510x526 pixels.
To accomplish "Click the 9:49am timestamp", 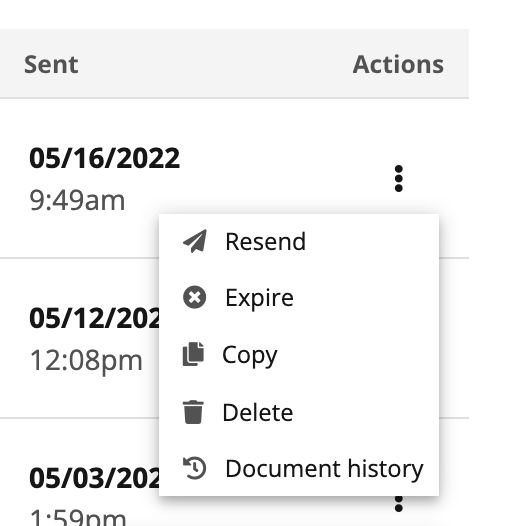I will pyautogui.click(x=77, y=200).
